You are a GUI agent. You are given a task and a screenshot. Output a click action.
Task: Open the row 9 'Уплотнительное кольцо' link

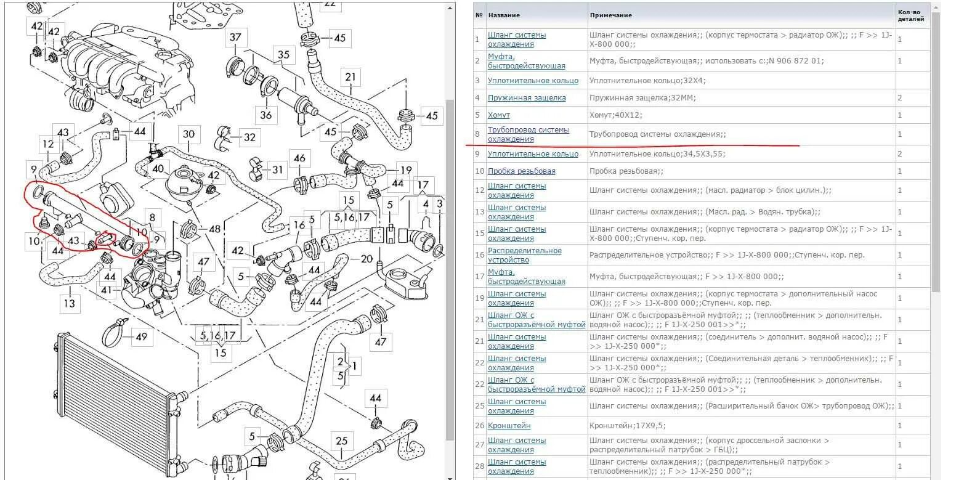pos(533,154)
